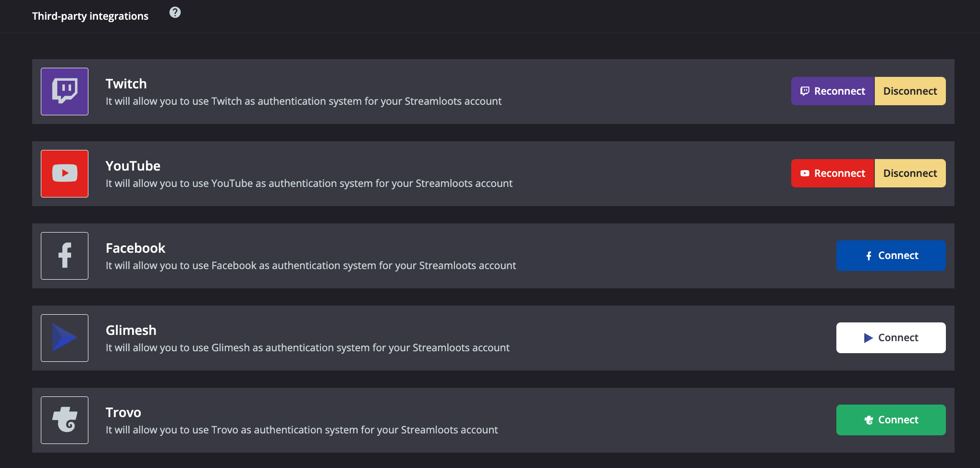Click the Twitch logo icon
This screenshot has height=468, width=980.
click(x=64, y=91)
